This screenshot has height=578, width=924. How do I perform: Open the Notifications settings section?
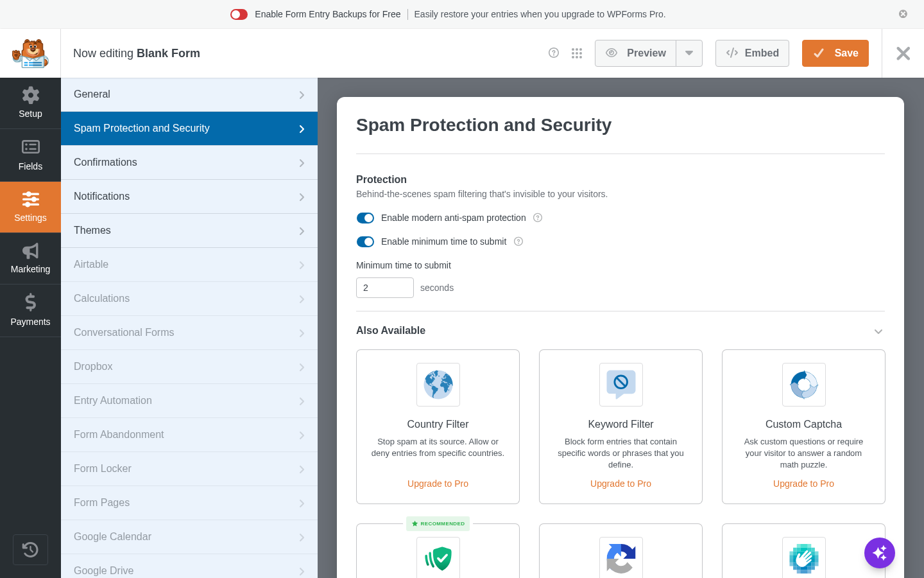[x=189, y=197]
